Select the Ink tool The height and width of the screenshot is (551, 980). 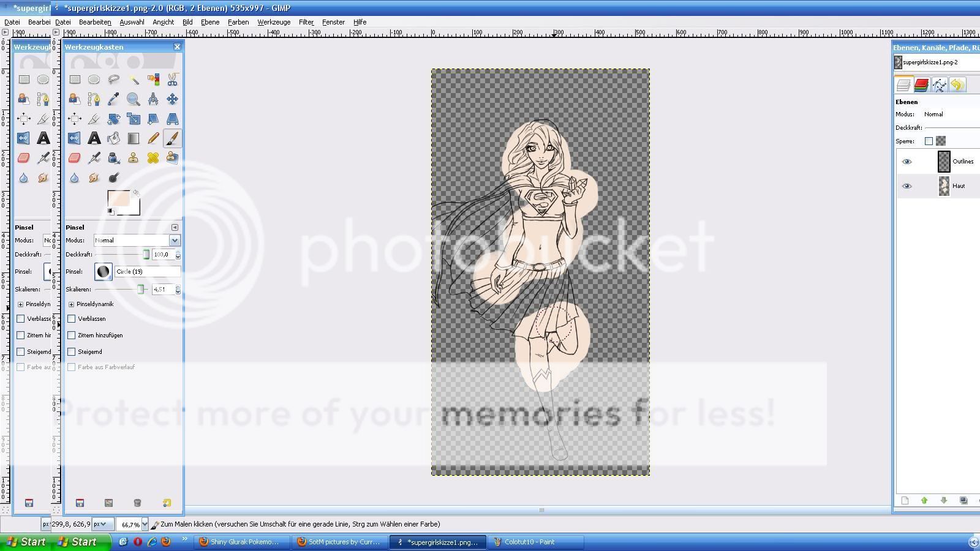click(x=113, y=158)
